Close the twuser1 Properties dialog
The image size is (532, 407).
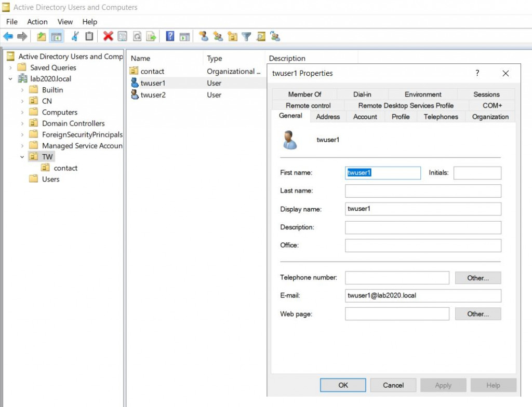point(506,73)
